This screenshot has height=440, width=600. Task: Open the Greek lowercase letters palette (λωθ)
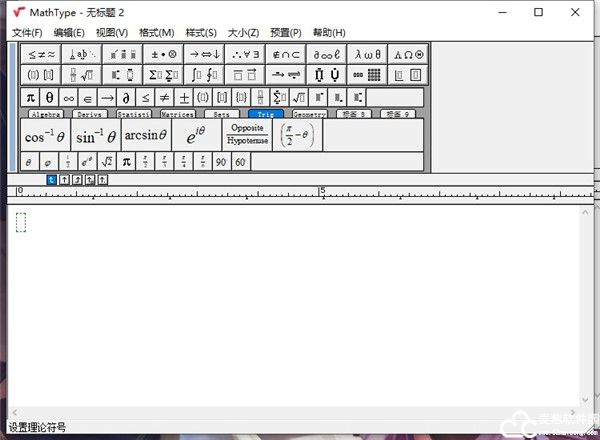(367, 54)
